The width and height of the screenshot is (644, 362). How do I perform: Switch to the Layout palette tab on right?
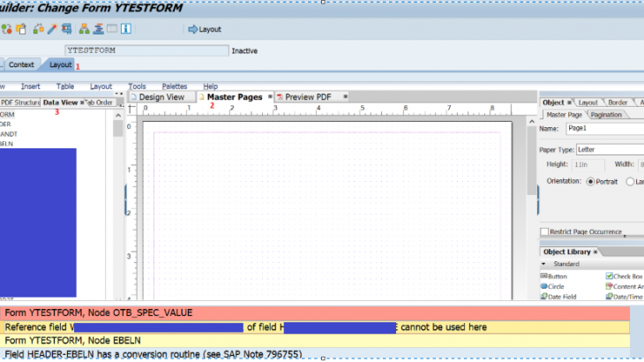click(588, 102)
